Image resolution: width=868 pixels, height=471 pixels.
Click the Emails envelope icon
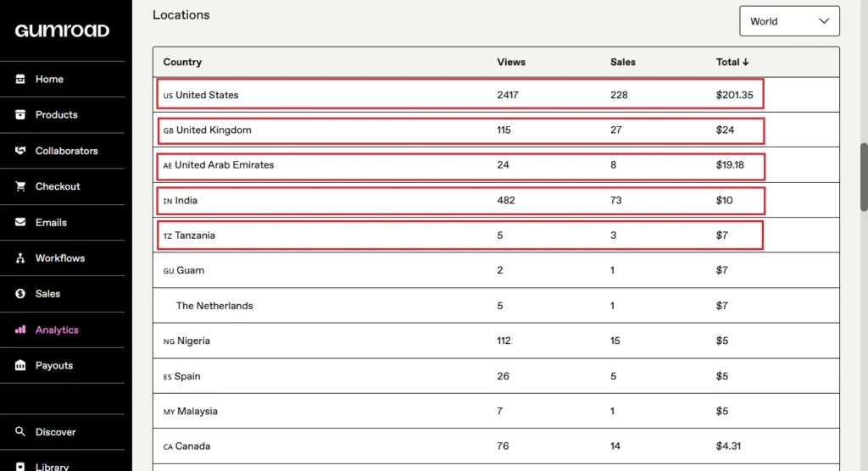pyautogui.click(x=20, y=222)
